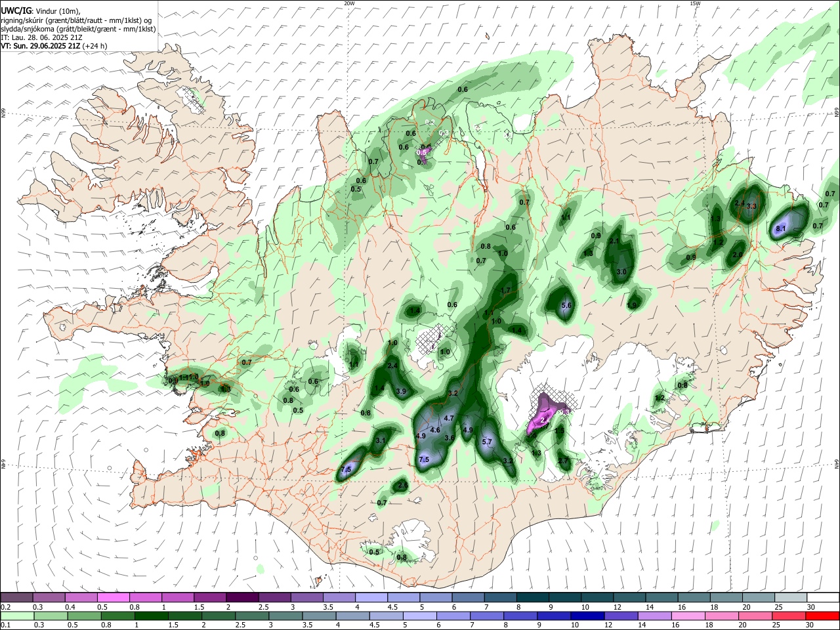Select the pale grey swatch between 25 and 30
Screen dimensions: 840x630
[x=791, y=598]
